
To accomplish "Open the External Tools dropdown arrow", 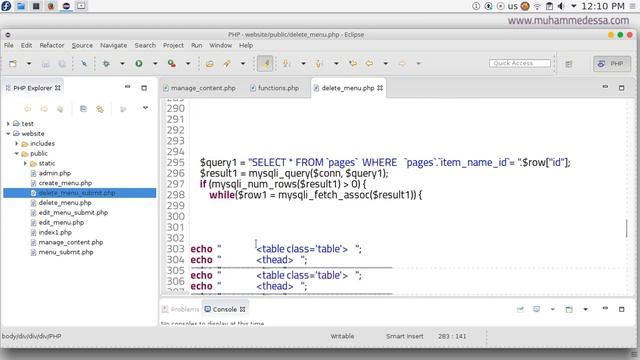I will [188, 64].
